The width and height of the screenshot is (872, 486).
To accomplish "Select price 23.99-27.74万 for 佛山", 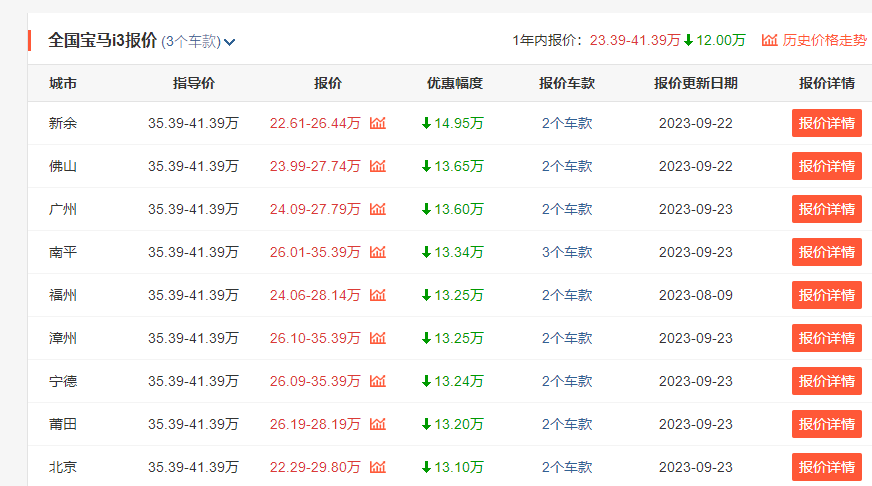I will (315, 166).
